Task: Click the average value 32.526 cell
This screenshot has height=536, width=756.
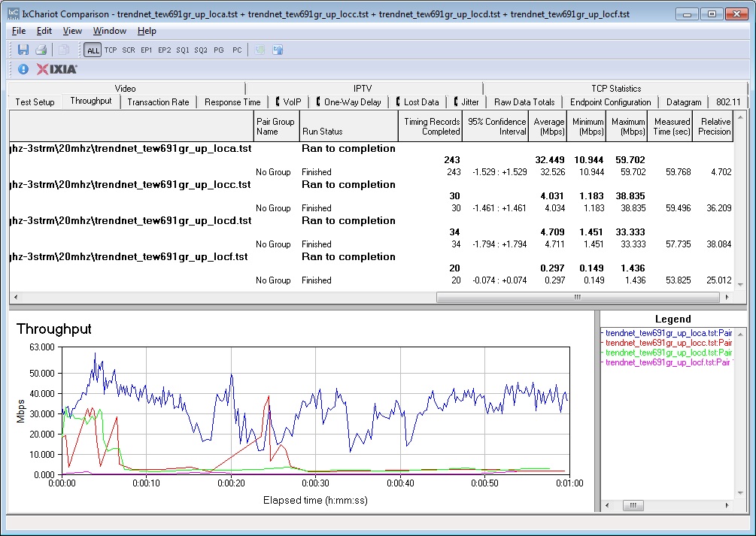Action: click(553, 172)
